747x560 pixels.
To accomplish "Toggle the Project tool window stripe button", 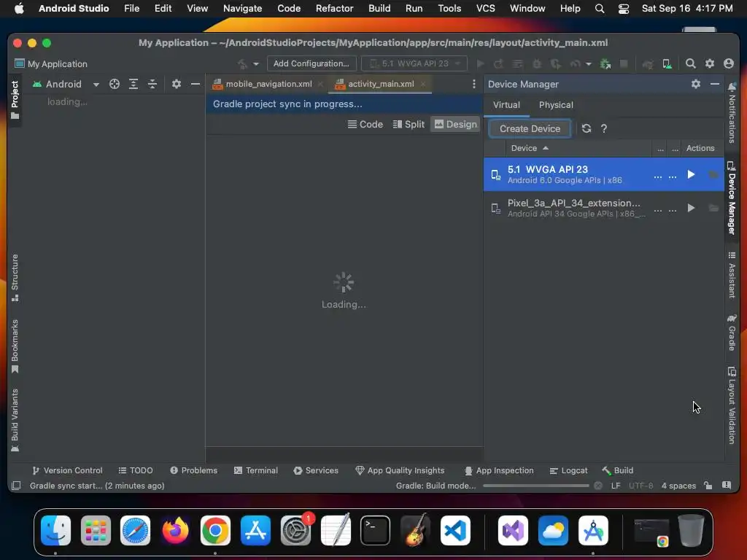I will point(15,99).
